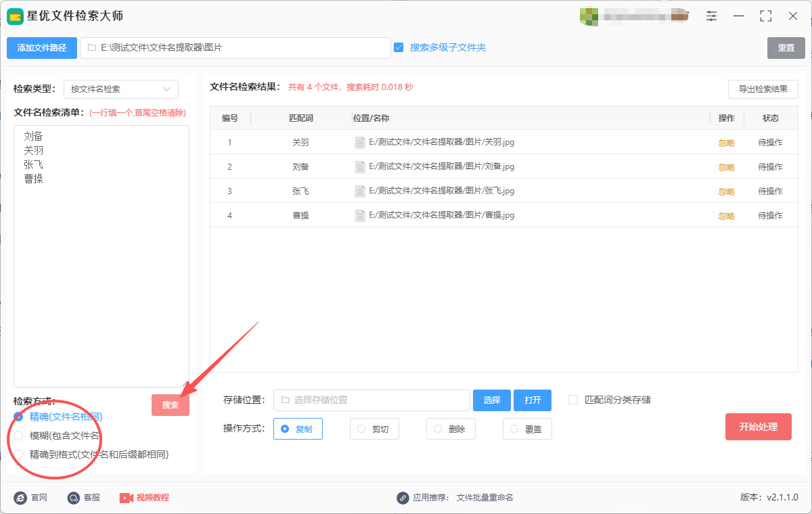Click the 重置 button
The image size is (812, 514).
(786, 48)
